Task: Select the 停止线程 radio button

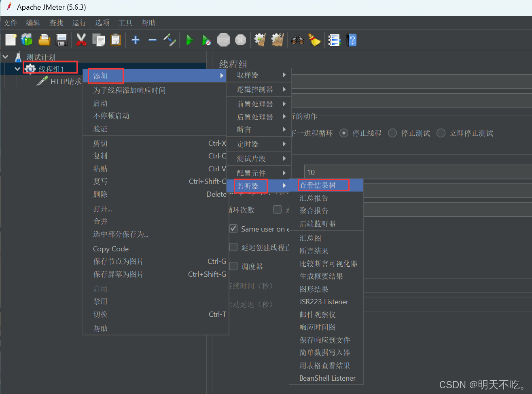Action: (344, 133)
